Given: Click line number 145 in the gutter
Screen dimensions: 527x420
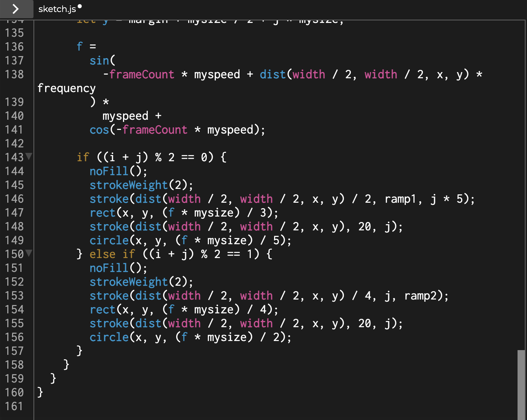Looking at the screenshot, I should 15,185.
